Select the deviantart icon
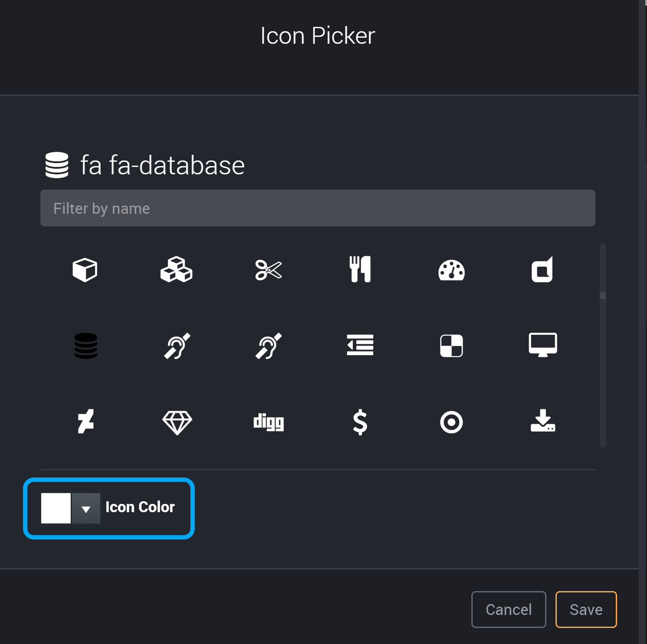The height and width of the screenshot is (644, 647). [x=85, y=422]
